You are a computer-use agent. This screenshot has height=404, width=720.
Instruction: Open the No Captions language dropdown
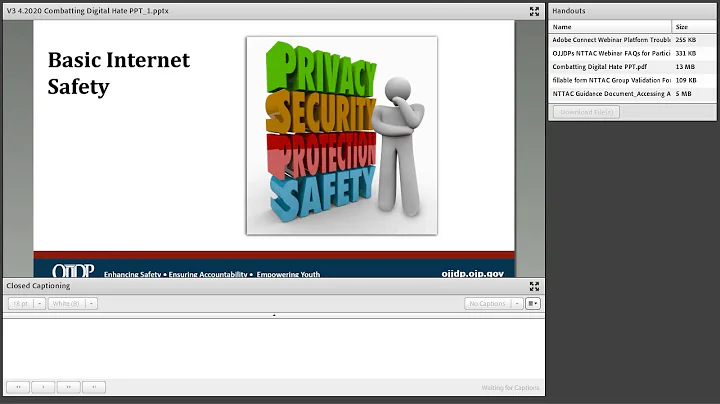point(494,303)
